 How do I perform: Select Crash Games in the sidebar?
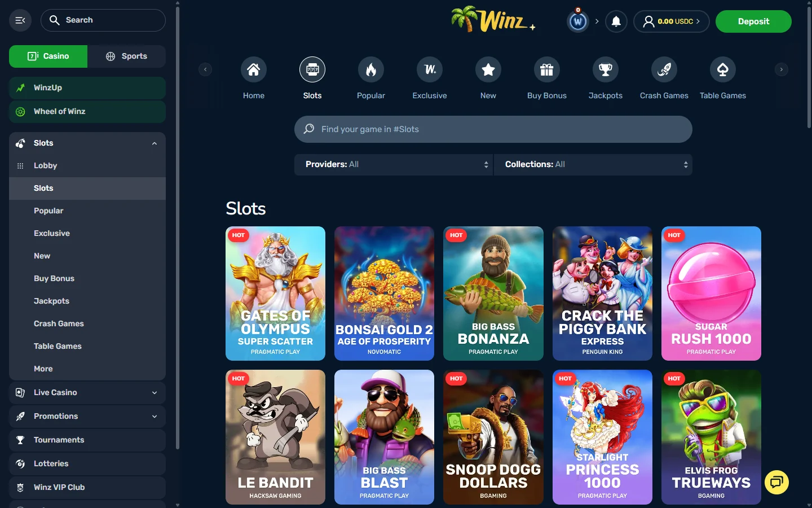pyautogui.click(x=87, y=324)
